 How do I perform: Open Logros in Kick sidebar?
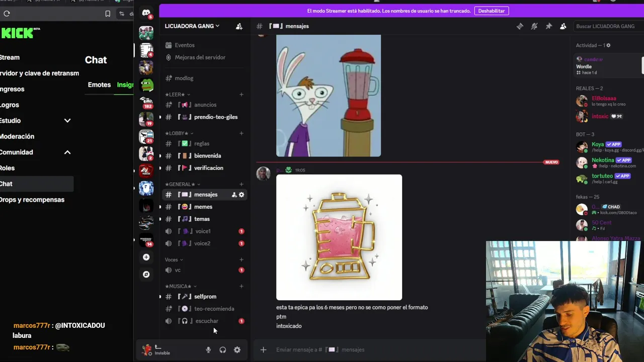pos(10,105)
